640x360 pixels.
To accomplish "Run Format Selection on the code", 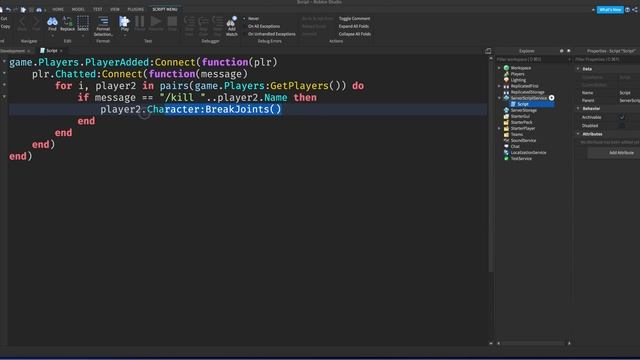I will 103,26.
